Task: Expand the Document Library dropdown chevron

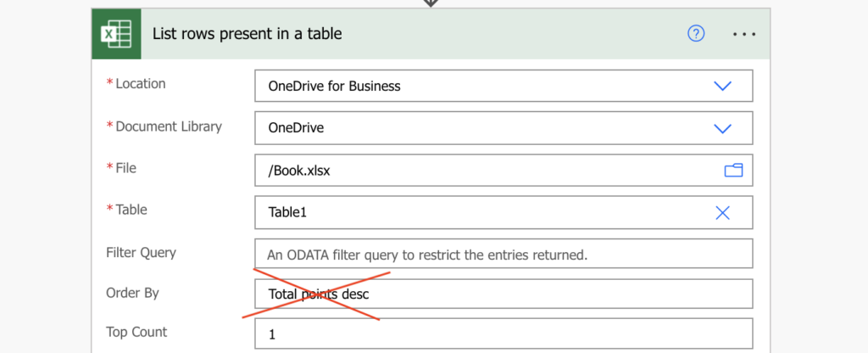Action: 722,128
